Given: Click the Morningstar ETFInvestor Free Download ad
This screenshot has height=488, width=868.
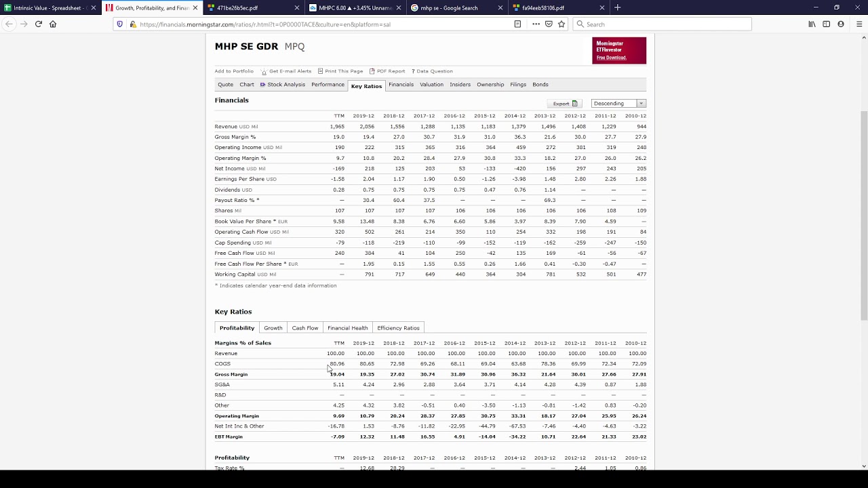Looking at the screenshot, I should coord(619,51).
